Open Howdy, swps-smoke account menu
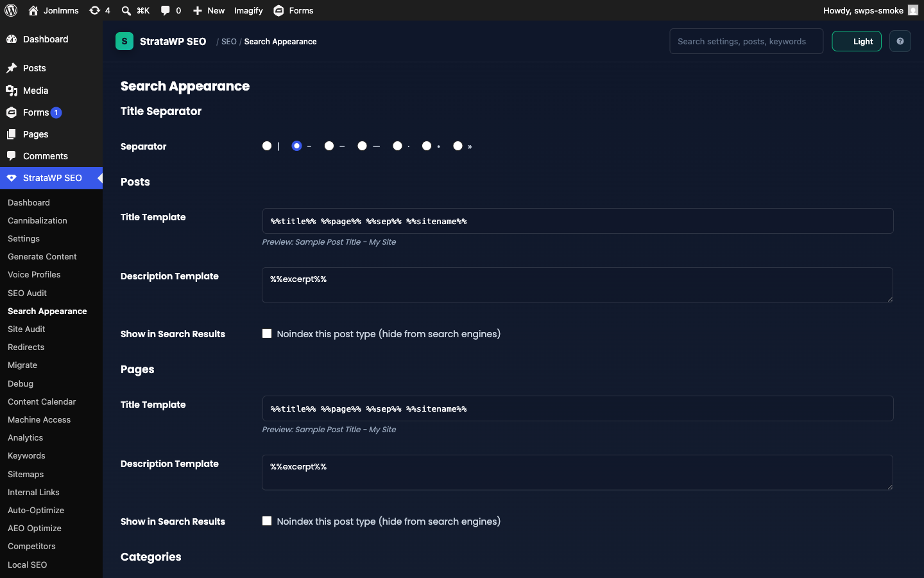Screen dimensions: 924x578 (870, 10)
